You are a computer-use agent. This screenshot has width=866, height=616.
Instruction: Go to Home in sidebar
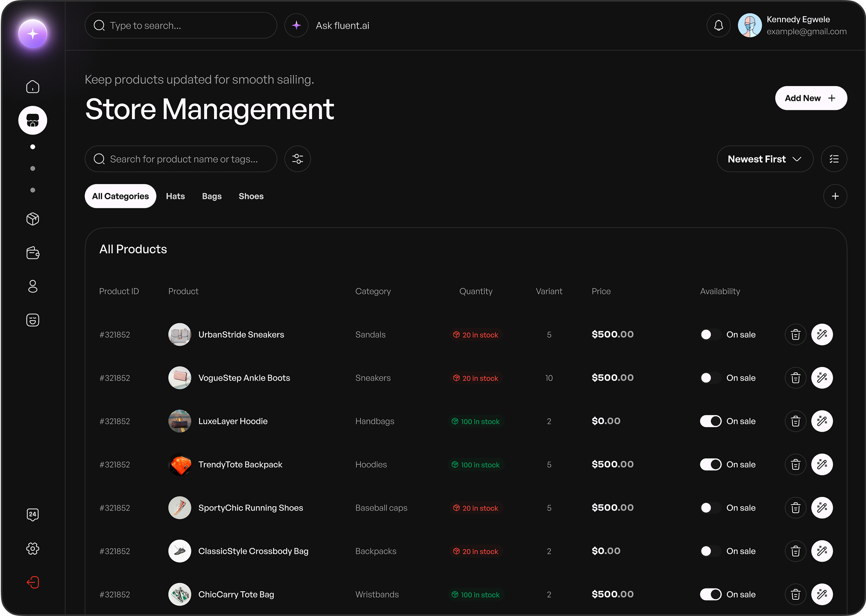pyautogui.click(x=33, y=86)
